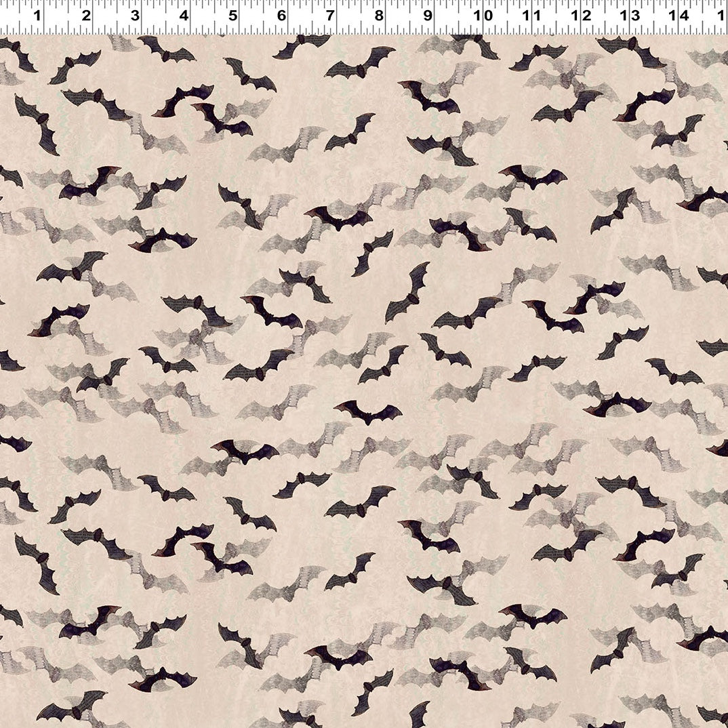Click the number 1 on the ruler
The width and height of the screenshot is (728, 728).
(37, 14)
